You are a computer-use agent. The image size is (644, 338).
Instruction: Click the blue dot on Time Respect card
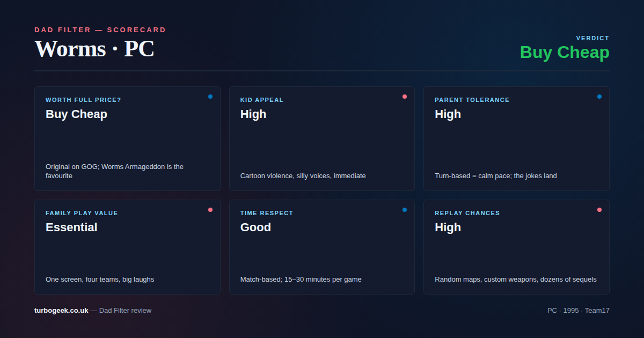click(405, 210)
